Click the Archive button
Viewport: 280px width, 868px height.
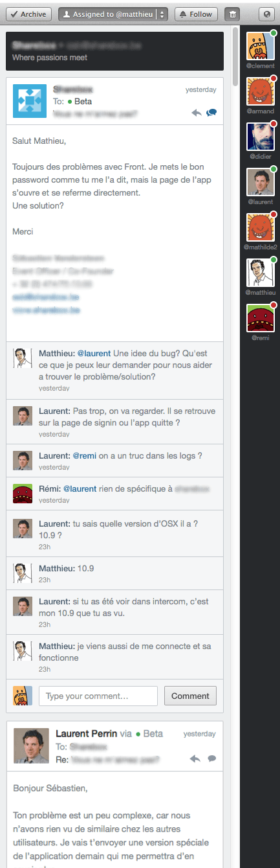pyautogui.click(x=28, y=14)
